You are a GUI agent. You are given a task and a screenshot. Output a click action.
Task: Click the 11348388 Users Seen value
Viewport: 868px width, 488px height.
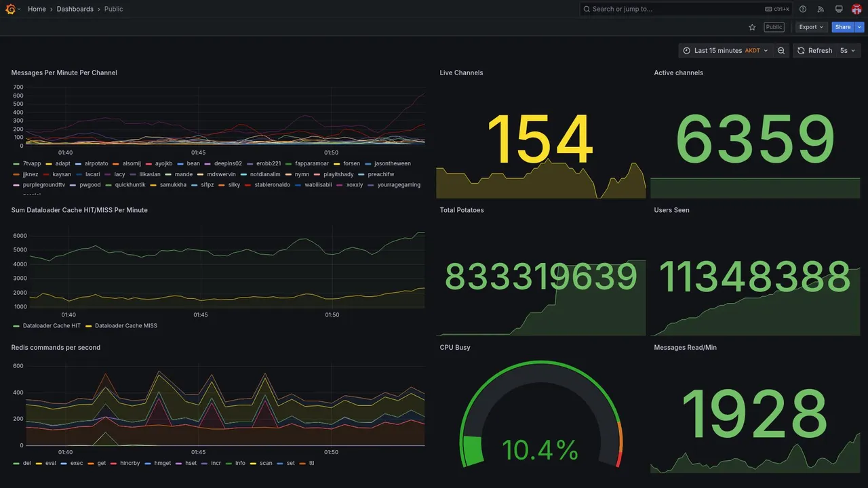point(755,277)
